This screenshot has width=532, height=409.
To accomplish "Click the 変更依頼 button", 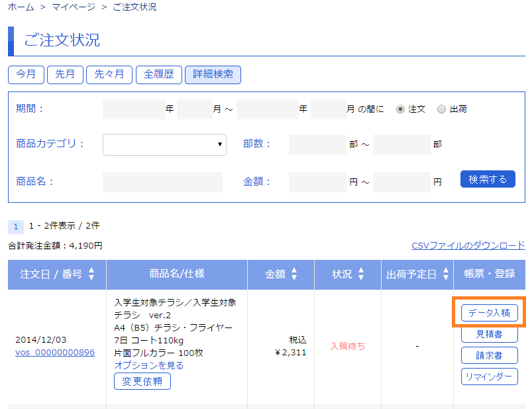I will click(x=142, y=382).
